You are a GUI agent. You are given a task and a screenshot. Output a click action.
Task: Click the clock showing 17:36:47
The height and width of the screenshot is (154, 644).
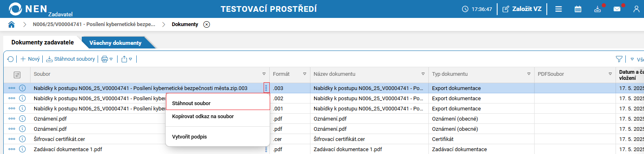click(477, 9)
